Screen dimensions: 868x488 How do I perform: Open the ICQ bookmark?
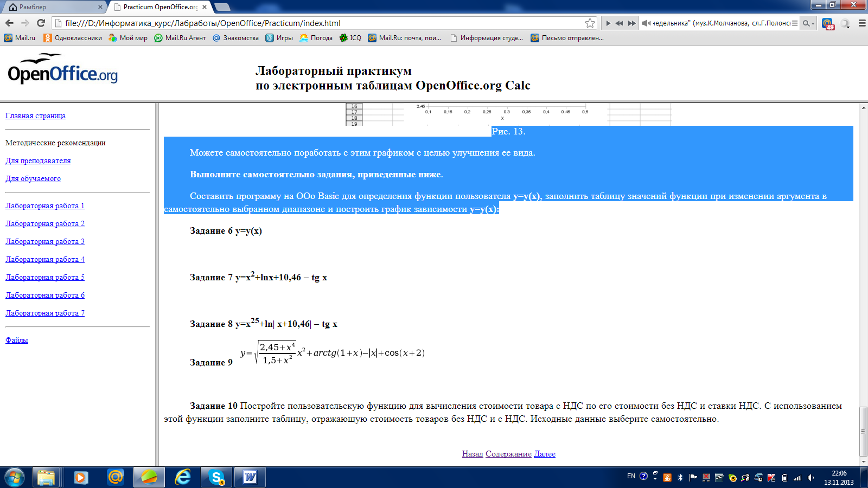[350, 38]
